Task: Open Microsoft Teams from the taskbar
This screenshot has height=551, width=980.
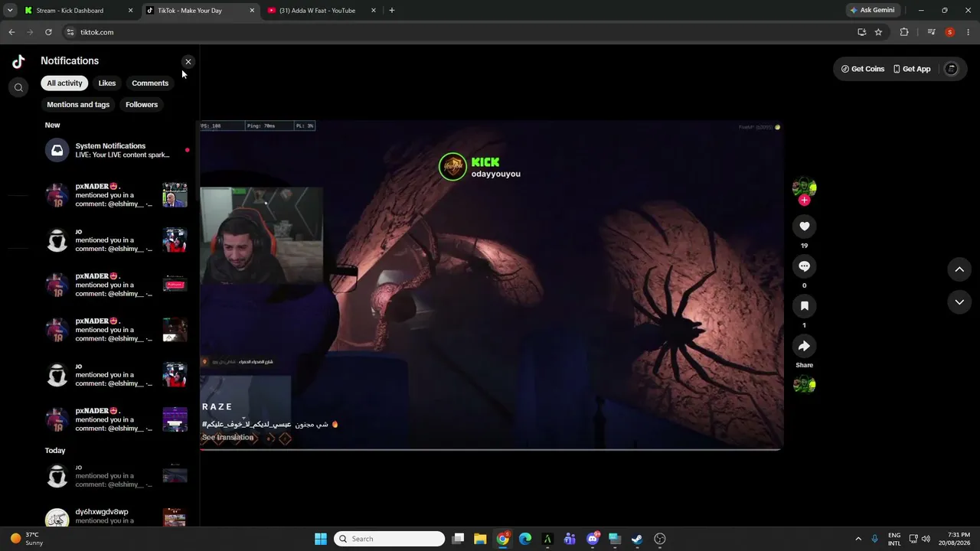Action: 570,539
